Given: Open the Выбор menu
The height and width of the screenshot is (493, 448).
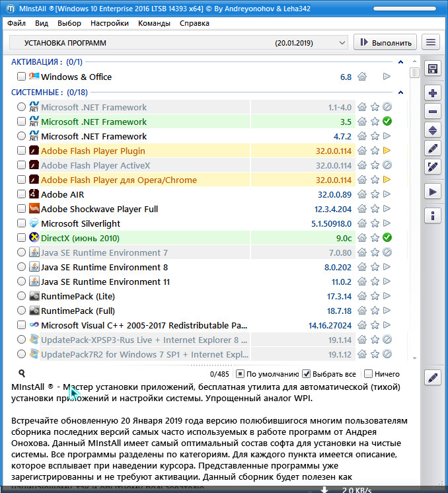Looking at the screenshot, I should 69,23.
